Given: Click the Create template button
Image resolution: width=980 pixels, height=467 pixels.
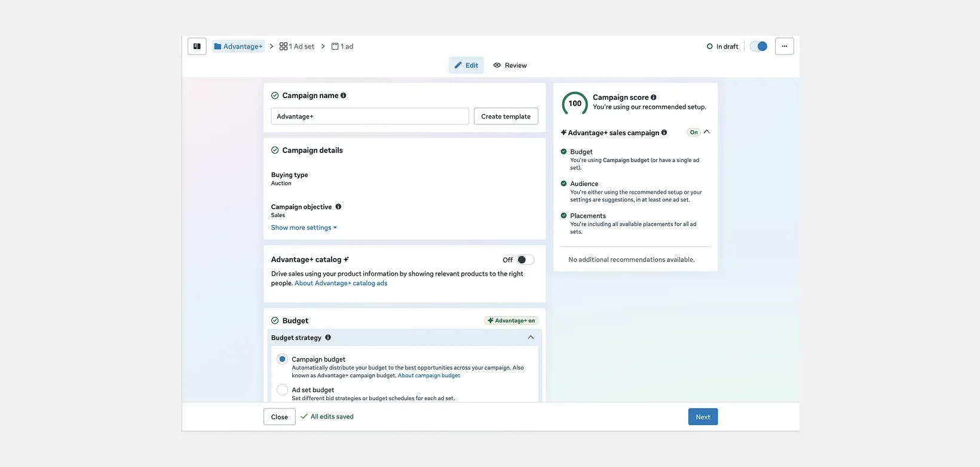Looking at the screenshot, I should click(506, 116).
